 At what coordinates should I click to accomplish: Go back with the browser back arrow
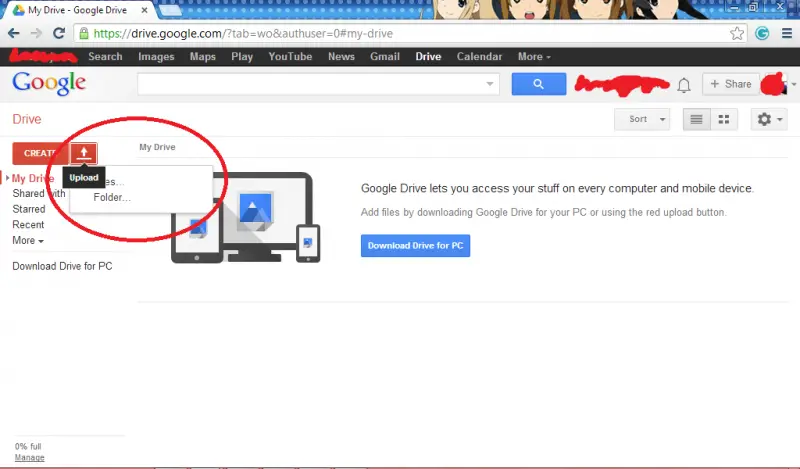pos(14,34)
